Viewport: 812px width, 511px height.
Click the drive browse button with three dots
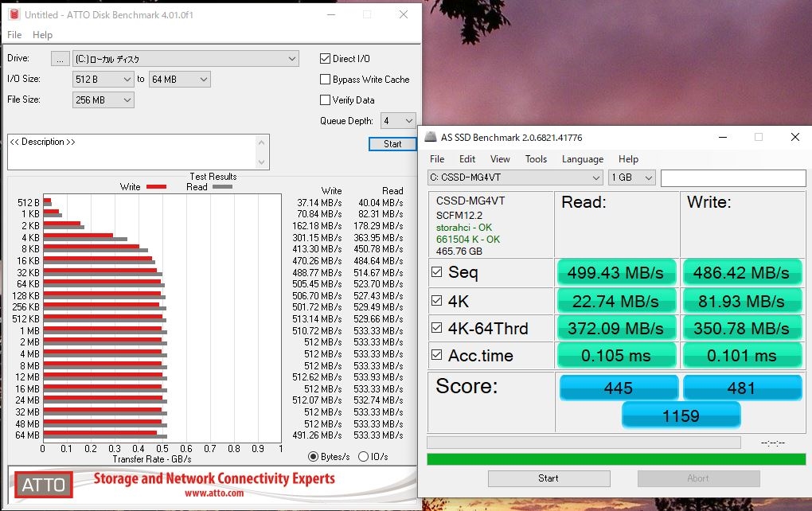coord(60,59)
